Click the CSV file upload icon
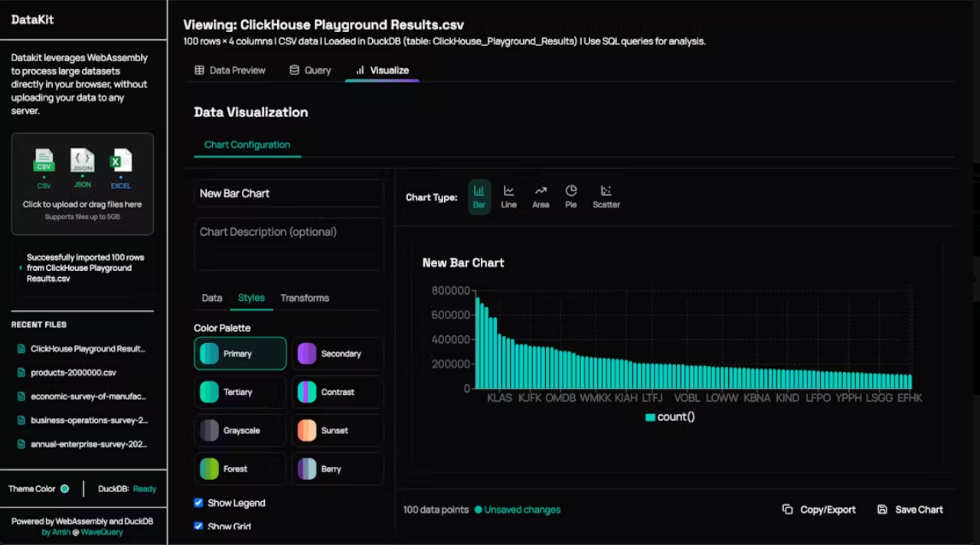Viewport: 980px width, 545px height. click(x=44, y=161)
